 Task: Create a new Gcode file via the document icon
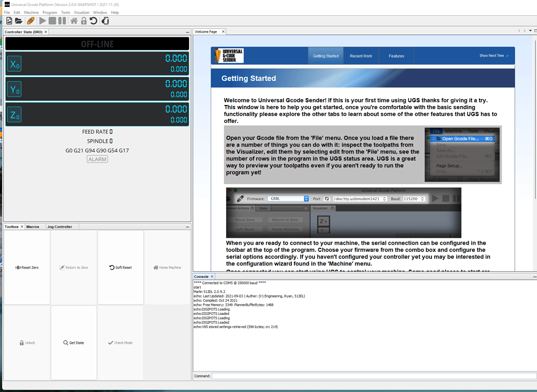click(x=9, y=20)
